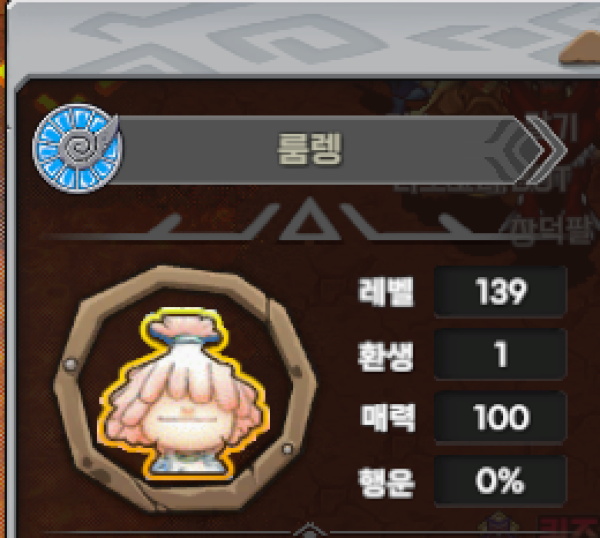Click the small up chevron at the panel bottom
This screenshot has width=600, height=538.
tap(310, 530)
